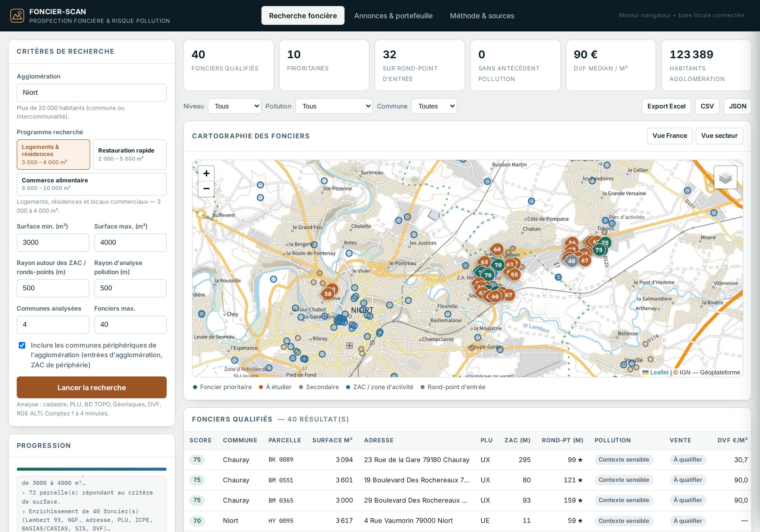Switch map to Vue secteur

click(x=719, y=136)
